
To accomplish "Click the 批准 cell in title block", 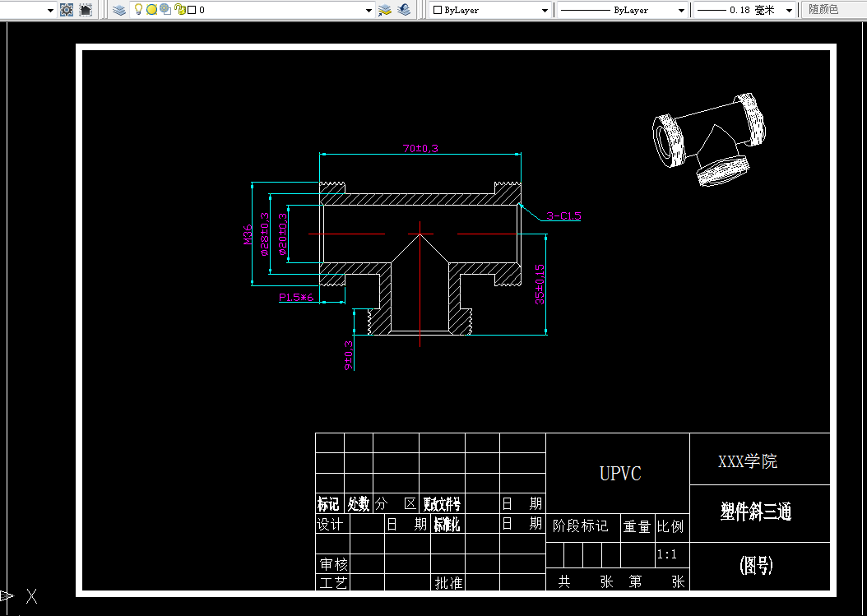I will (448, 583).
